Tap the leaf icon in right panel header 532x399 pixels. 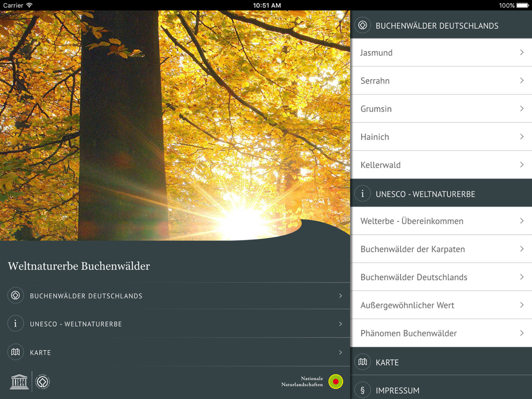coord(362,26)
